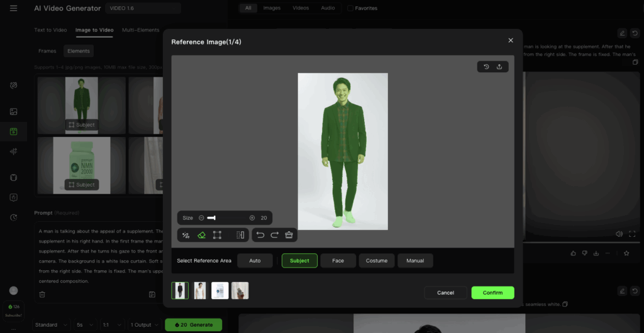
Task: Click the upload icon above the image
Action: (499, 67)
